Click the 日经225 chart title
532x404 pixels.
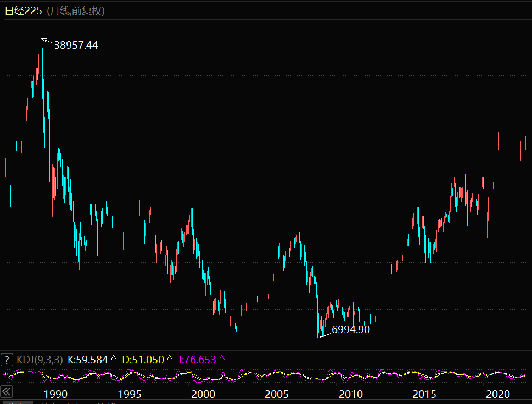(x=24, y=10)
